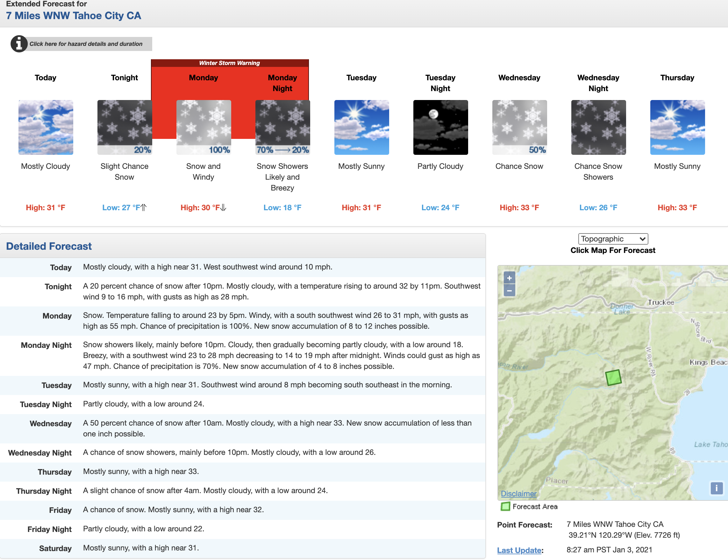Select the 'Low: 18 °F' Monday Night temperature

point(282,208)
